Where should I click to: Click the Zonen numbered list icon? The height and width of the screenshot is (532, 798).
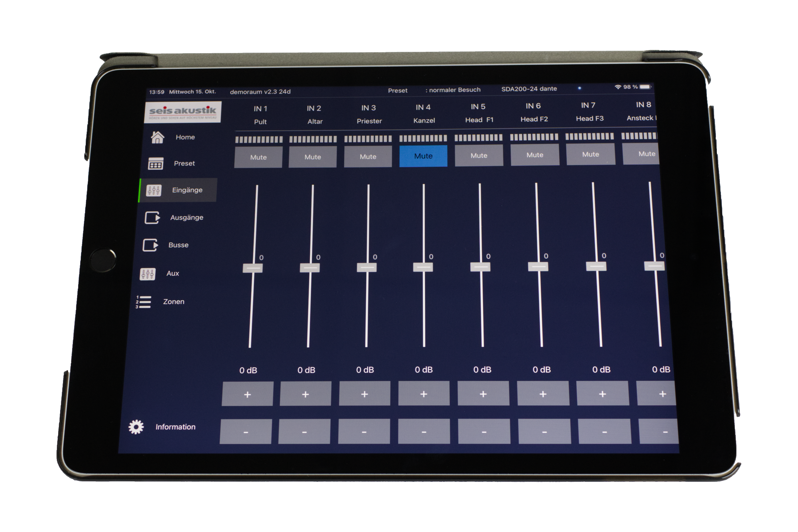tap(143, 302)
